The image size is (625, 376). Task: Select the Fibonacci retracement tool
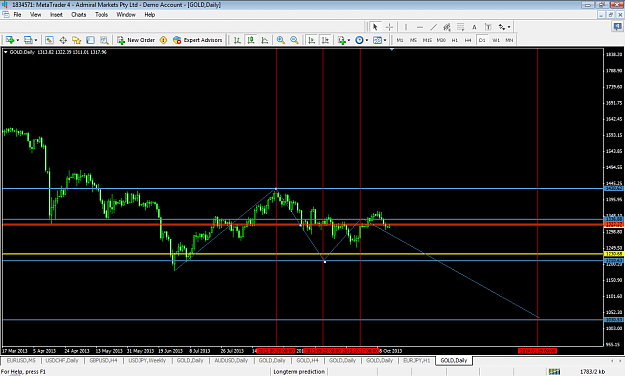click(461, 27)
